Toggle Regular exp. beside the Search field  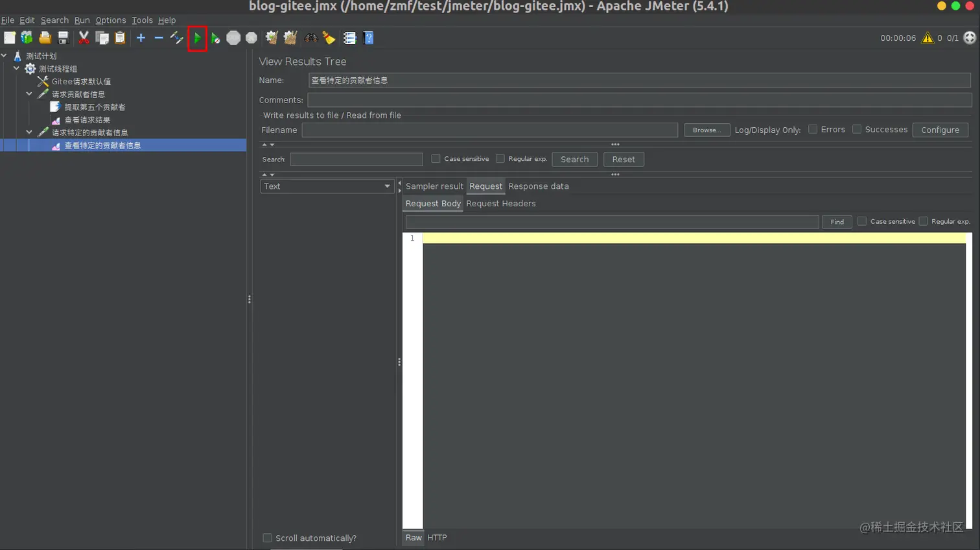500,159
